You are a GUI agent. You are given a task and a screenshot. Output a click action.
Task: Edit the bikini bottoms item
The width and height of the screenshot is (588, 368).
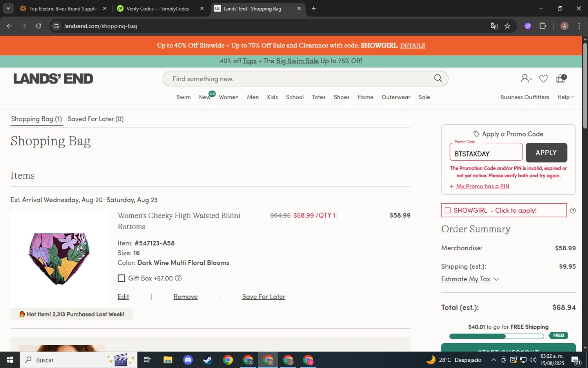[123, 297]
